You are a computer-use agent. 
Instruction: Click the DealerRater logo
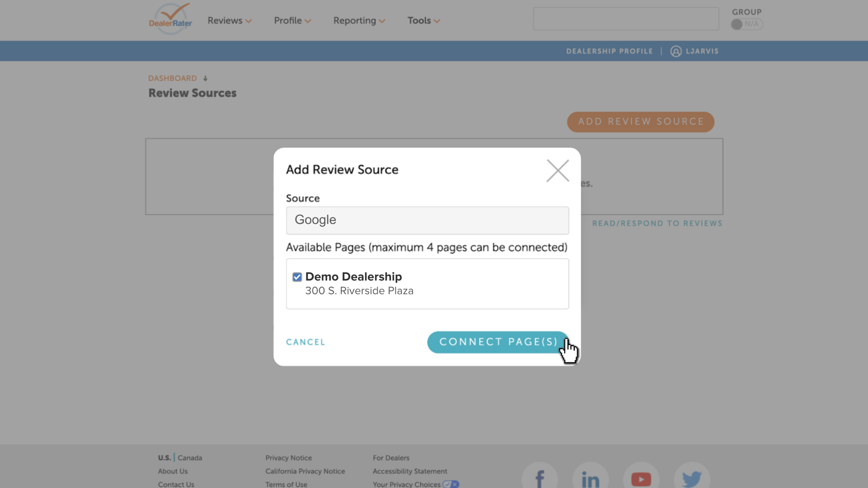click(x=171, y=19)
